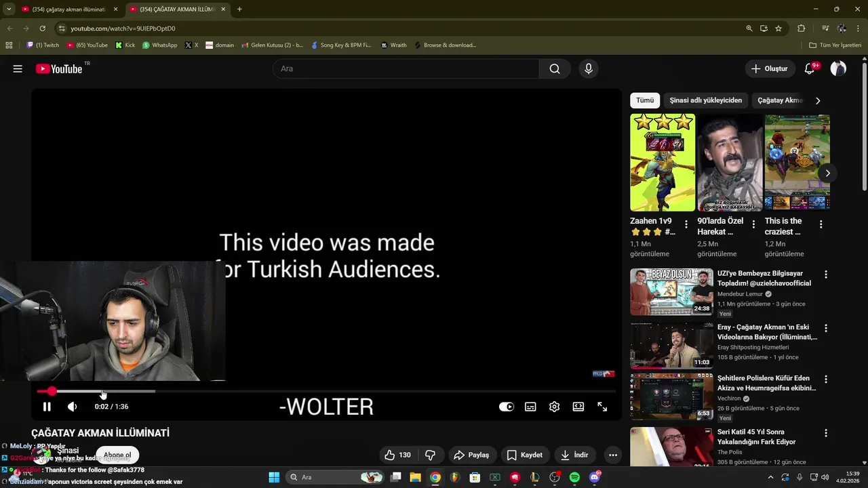
Task: Open File Explorer from taskbar
Action: tap(415, 477)
